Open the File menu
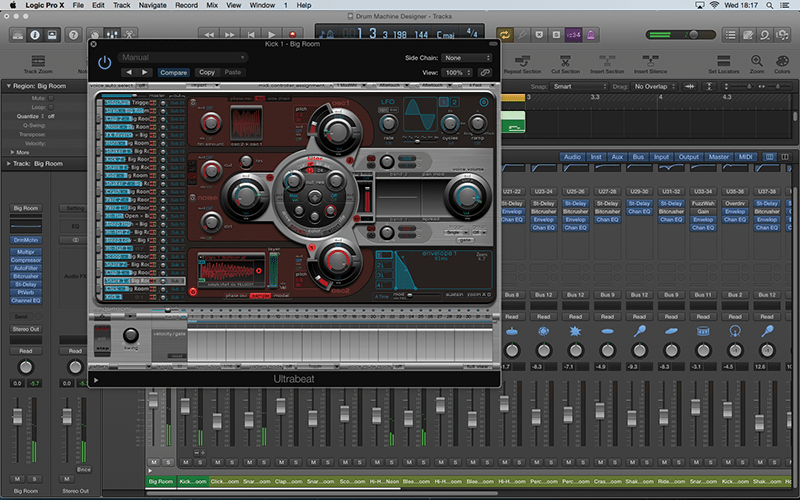The height and width of the screenshot is (500, 800). [x=78, y=5]
